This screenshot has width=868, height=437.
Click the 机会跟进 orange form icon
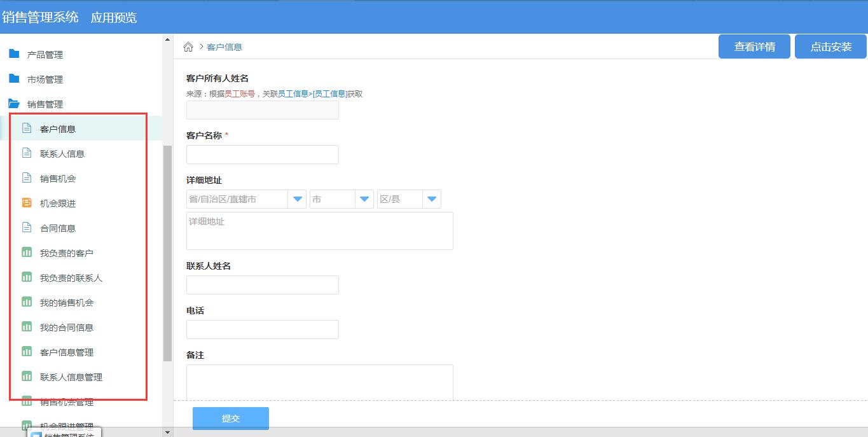26,202
